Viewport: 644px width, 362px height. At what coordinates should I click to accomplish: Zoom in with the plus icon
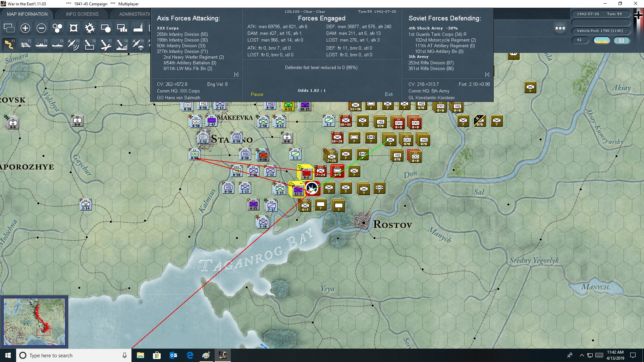(x=25, y=28)
